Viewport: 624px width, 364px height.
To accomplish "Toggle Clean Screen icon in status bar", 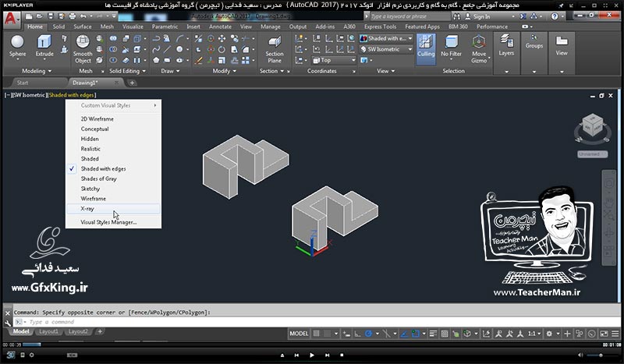I will [604, 334].
